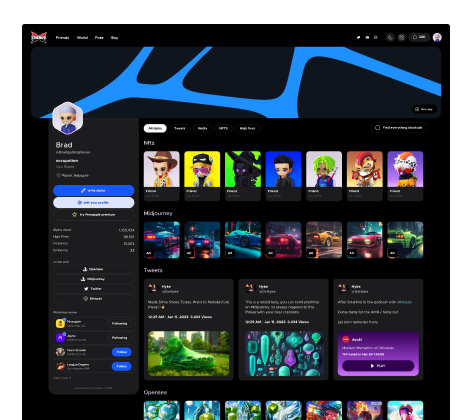Open the green background witch NFT card
This screenshot has height=420, width=472.
(x=243, y=176)
